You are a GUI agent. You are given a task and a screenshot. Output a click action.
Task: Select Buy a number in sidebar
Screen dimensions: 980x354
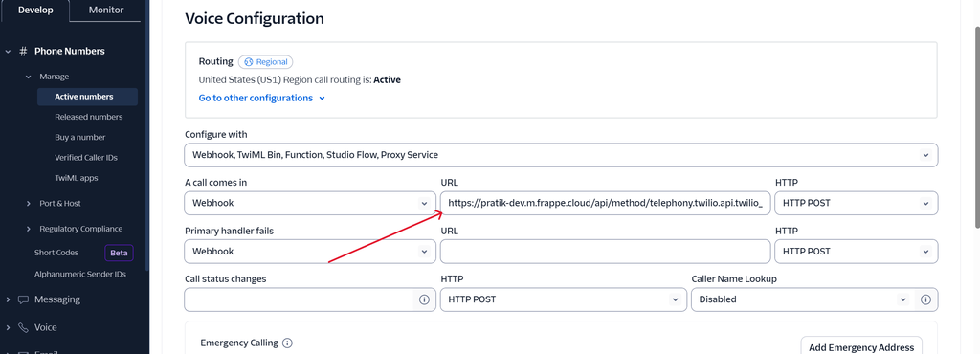[80, 138]
